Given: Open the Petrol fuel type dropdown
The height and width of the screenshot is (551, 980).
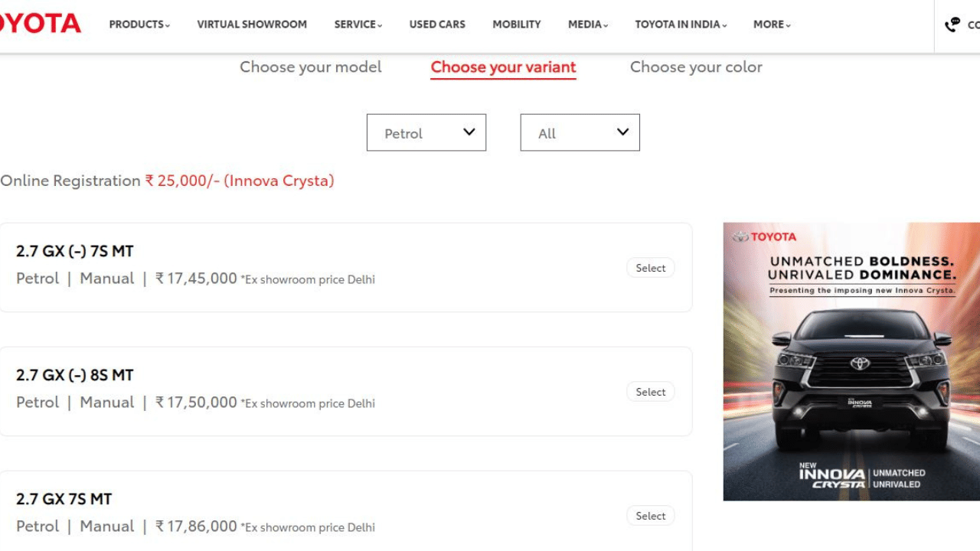Looking at the screenshot, I should [x=426, y=132].
